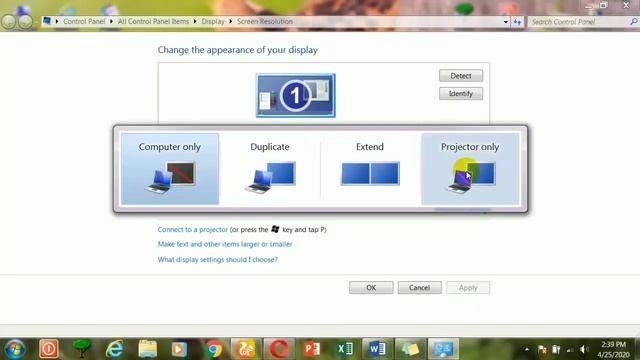Open PowerPoint from the taskbar
This screenshot has height=360, width=640.
(311, 349)
